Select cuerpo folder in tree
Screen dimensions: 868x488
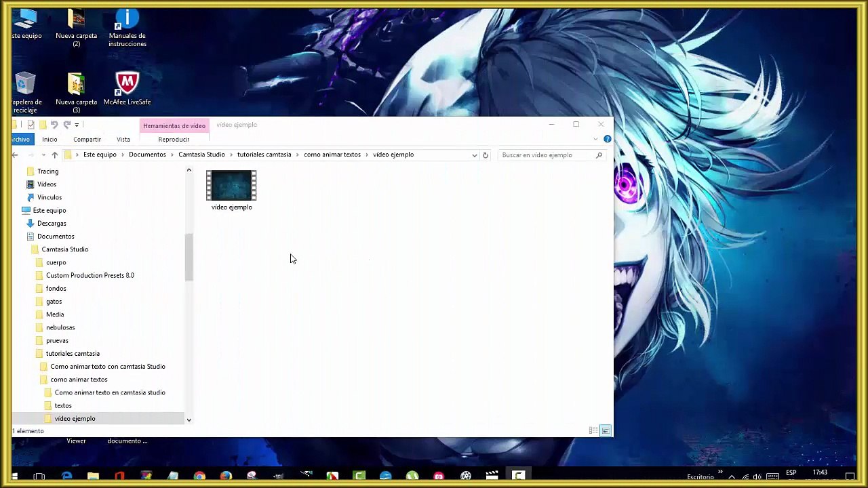click(56, 262)
